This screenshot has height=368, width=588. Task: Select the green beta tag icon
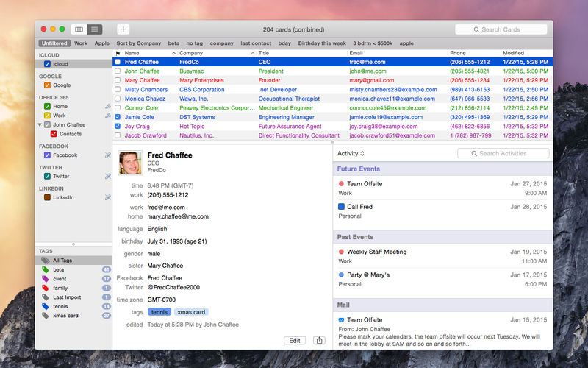coord(46,270)
